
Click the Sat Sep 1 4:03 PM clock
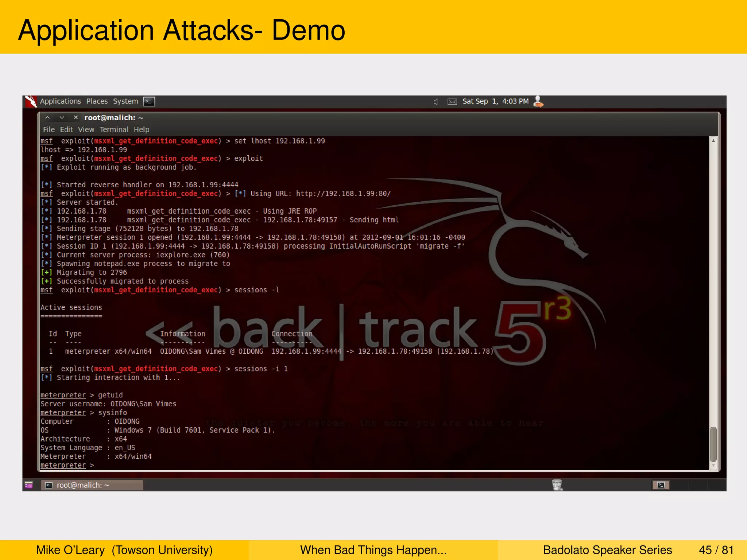[495, 101]
